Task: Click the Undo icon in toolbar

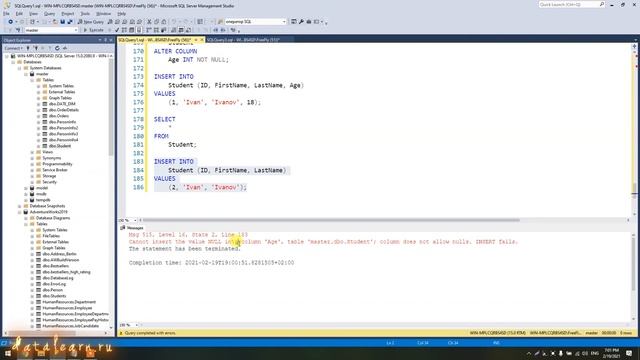Action: [x=174, y=22]
